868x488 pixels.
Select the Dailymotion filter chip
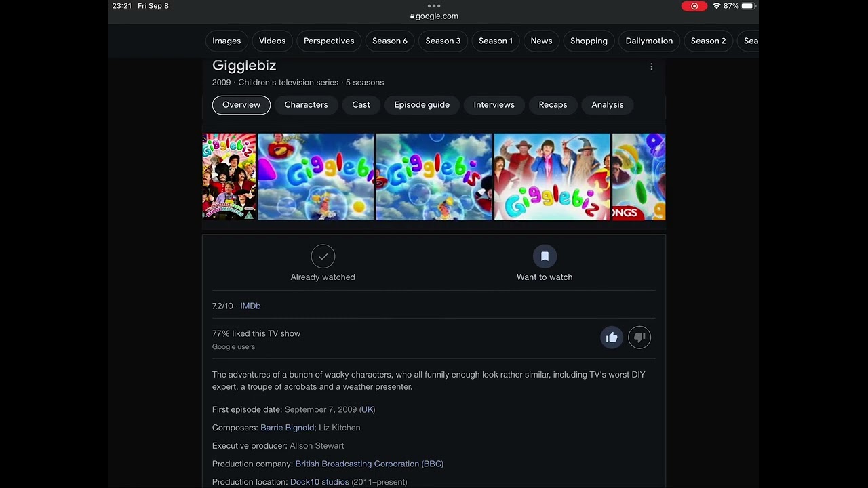(x=649, y=41)
